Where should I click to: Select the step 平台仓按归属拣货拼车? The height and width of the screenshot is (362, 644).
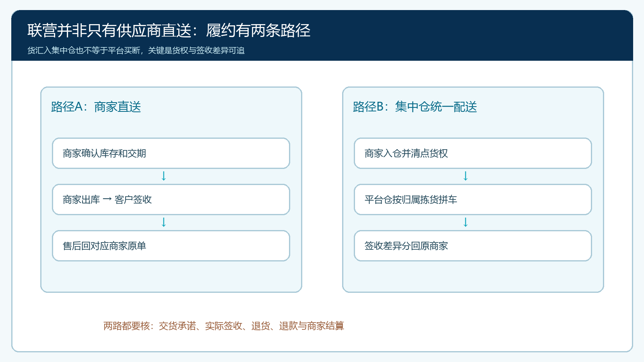coord(473,200)
